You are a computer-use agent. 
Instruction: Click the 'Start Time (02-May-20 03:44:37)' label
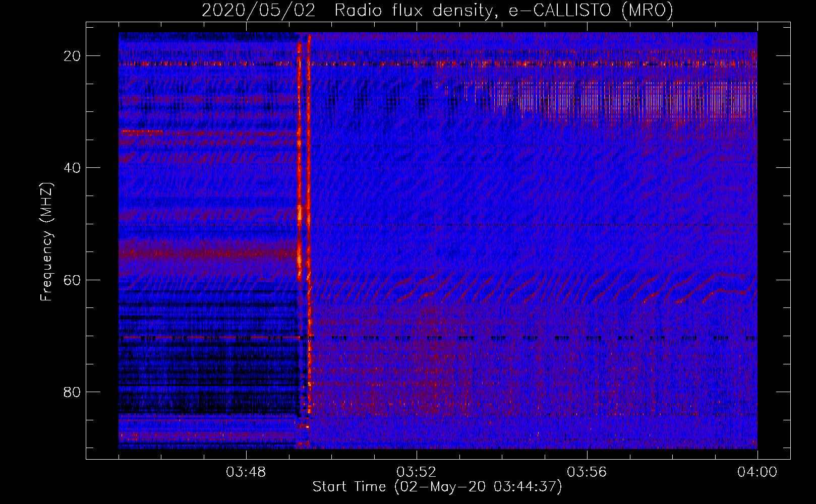tap(437, 487)
